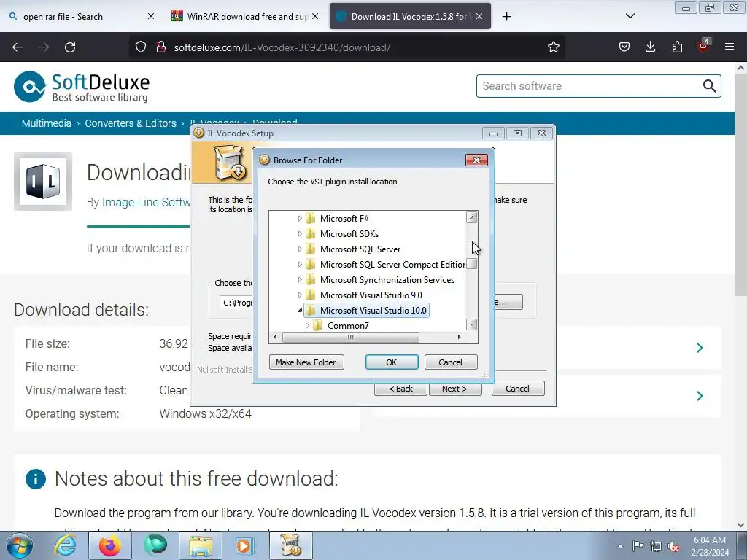Switch to Firefox in the taskbar
747x560 pixels.
109,545
